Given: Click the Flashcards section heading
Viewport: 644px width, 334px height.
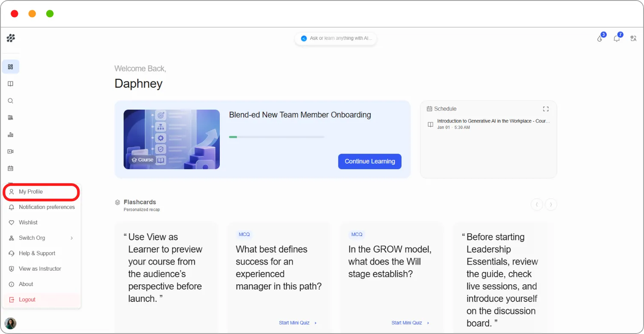Looking at the screenshot, I should point(140,202).
